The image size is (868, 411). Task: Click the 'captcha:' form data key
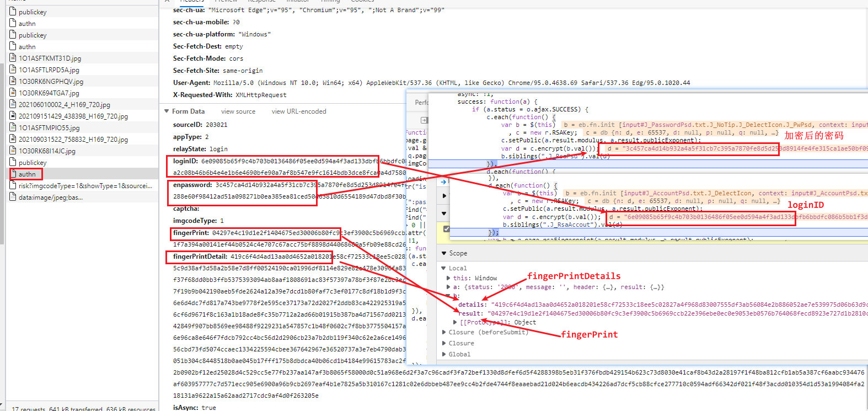point(186,209)
